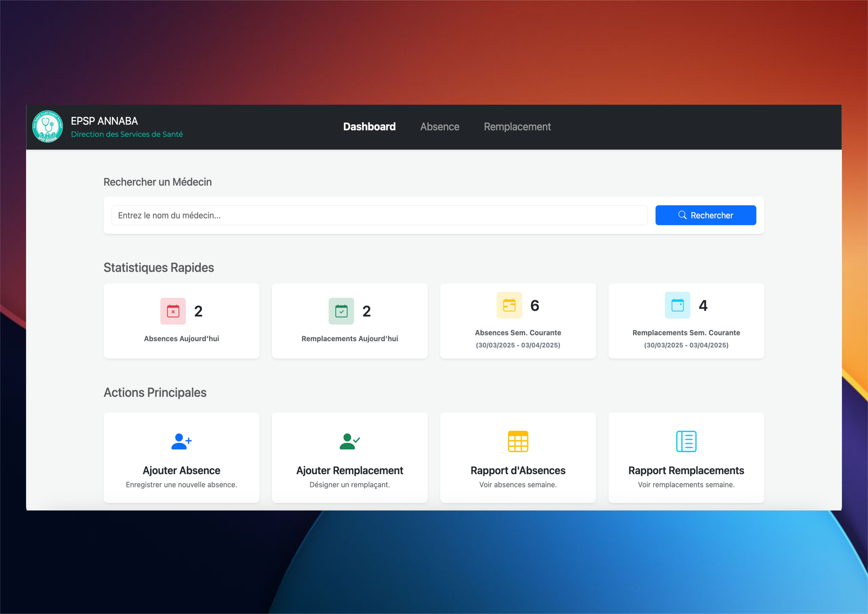Screen dimensions: 868x614
Task: Click the blue add-person icon
Action: click(181, 441)
